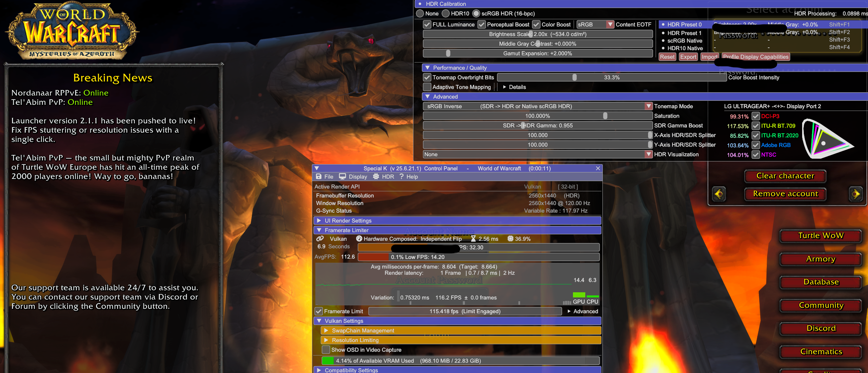Expand SwapChain Management
The height and width of the screenshot is (373, 868).
(x=326, y=330)
